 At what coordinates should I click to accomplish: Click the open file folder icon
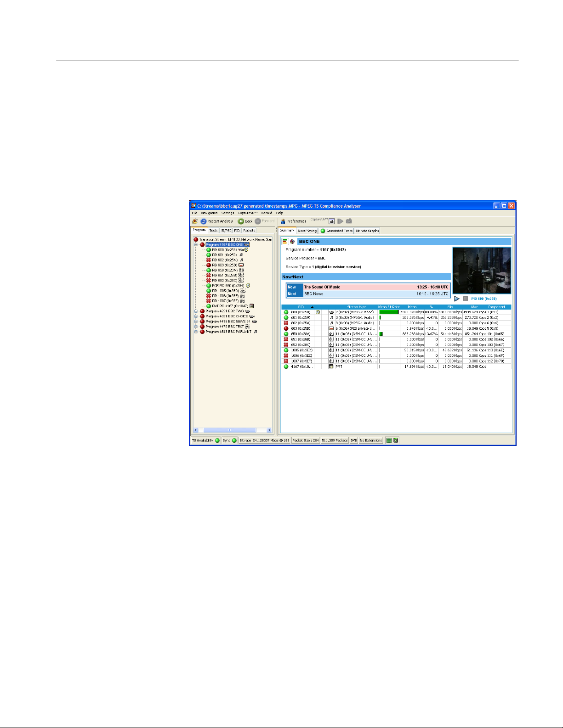[x=195, y=221]
